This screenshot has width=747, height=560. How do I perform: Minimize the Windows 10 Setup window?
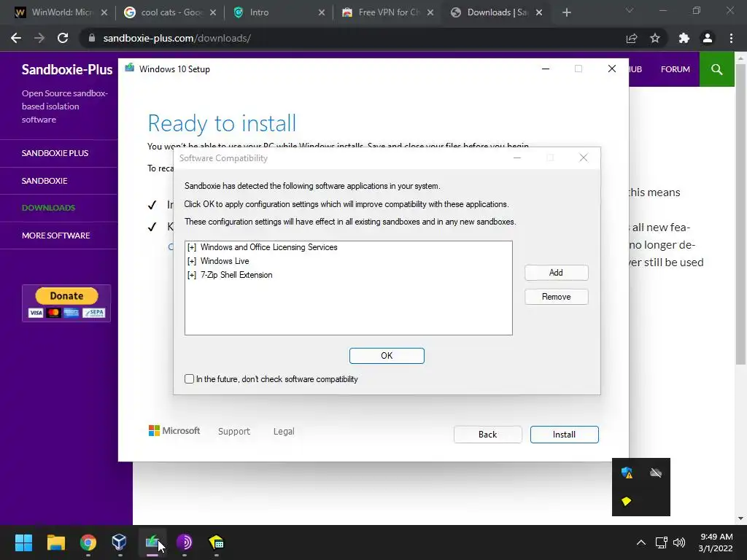pyautogui.click(x=546, y=69)
